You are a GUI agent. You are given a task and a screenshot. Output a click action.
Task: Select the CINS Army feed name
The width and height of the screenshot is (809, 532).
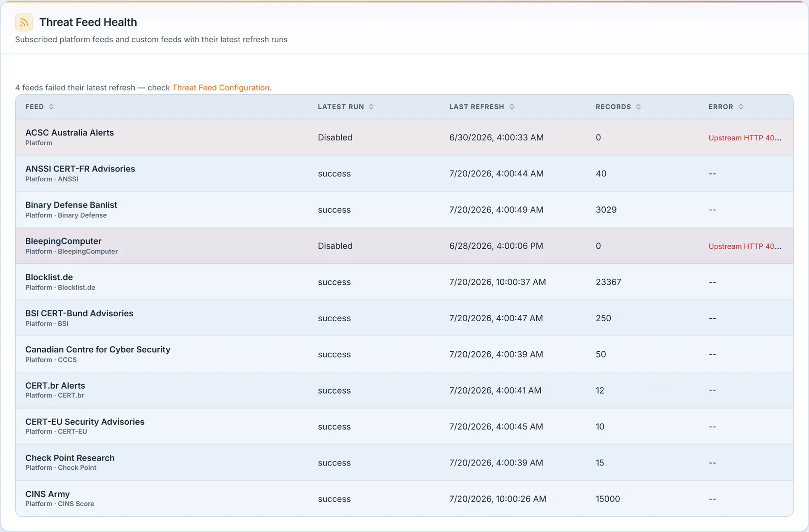tap(47, 494)
